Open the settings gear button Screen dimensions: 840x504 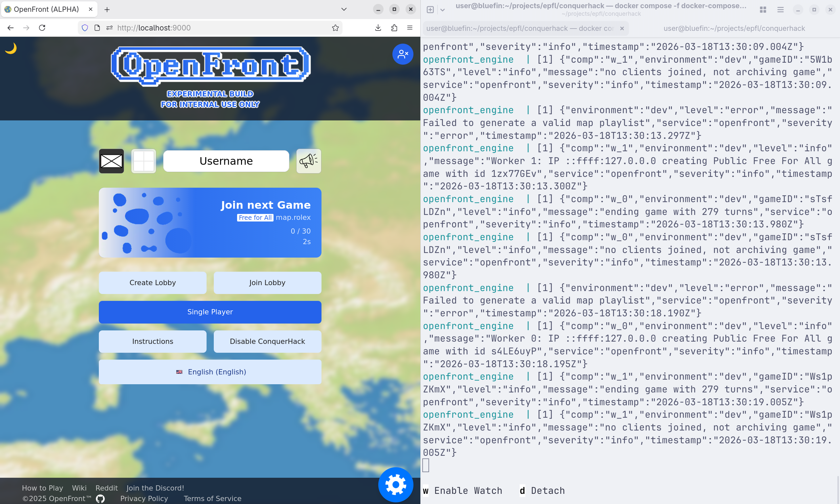tap(395, 485)
